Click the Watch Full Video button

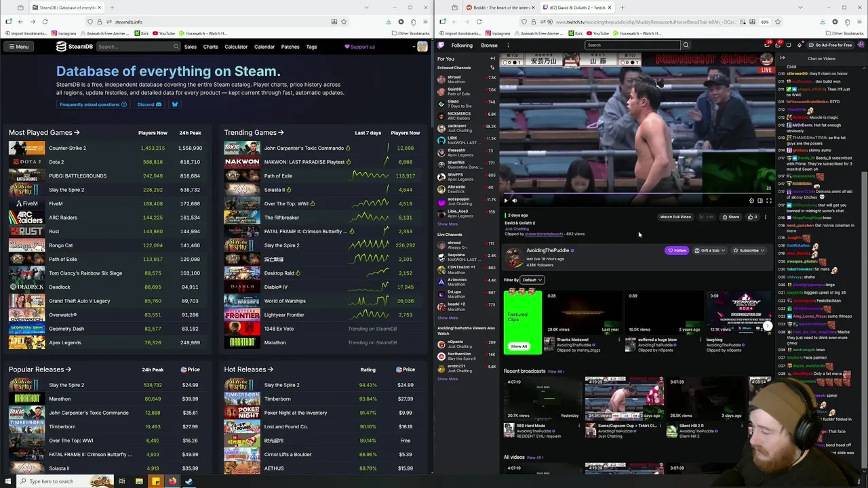[675, 217]
